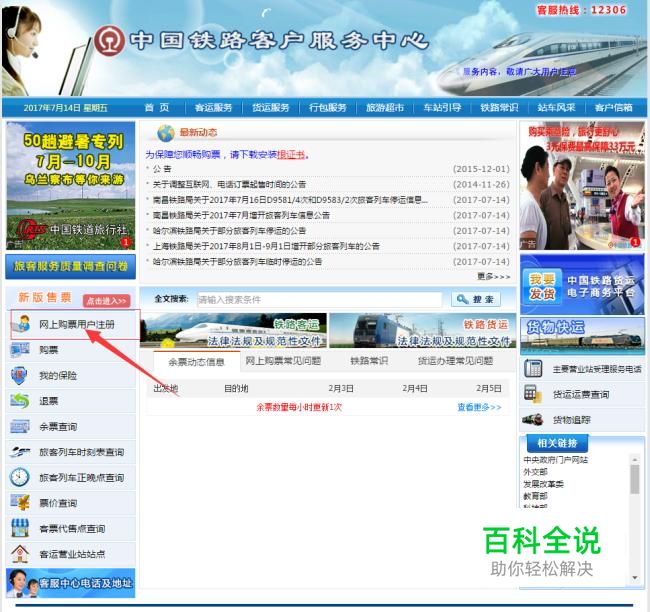Image resolution: width=650 pixels, height=612 pixels.
Task: Click scroll-up arrow in related links list
Action: coord(635,459)
